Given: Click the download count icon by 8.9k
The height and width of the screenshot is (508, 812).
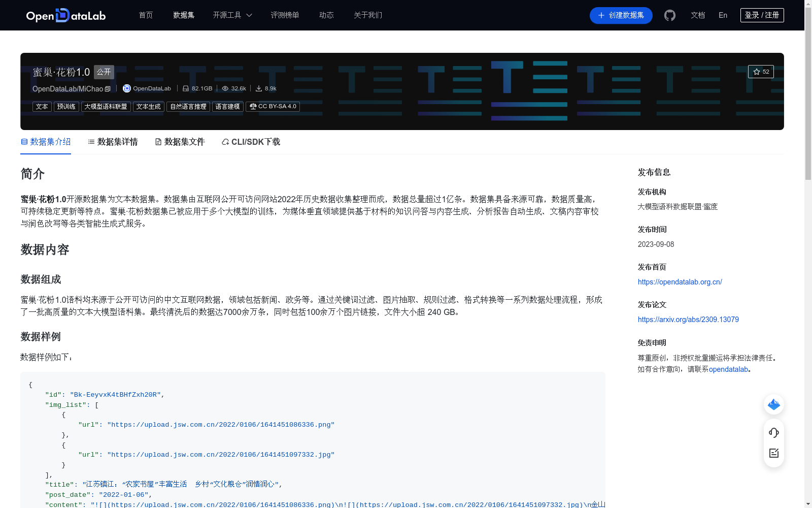Looking at the screenshot, I should (259, 88).
